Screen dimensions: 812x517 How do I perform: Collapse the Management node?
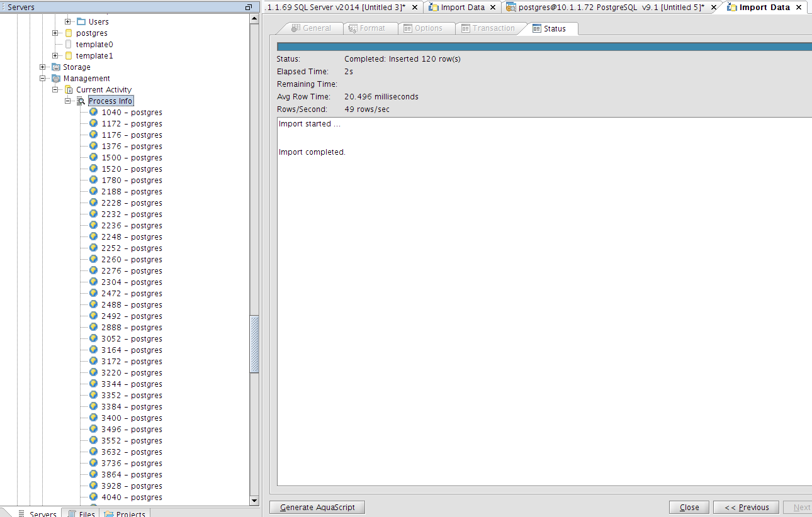click(x=43, y=78)
